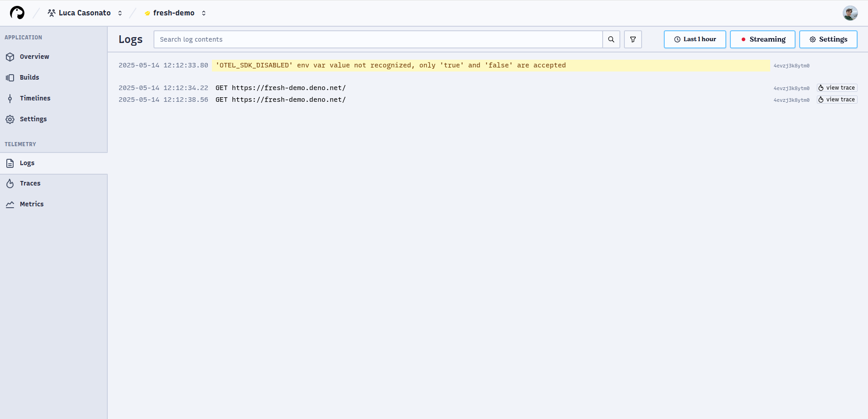Click the Timelines sidebar icon
The width and height of the screenshot is (868, 419).
tap(10, 98)
